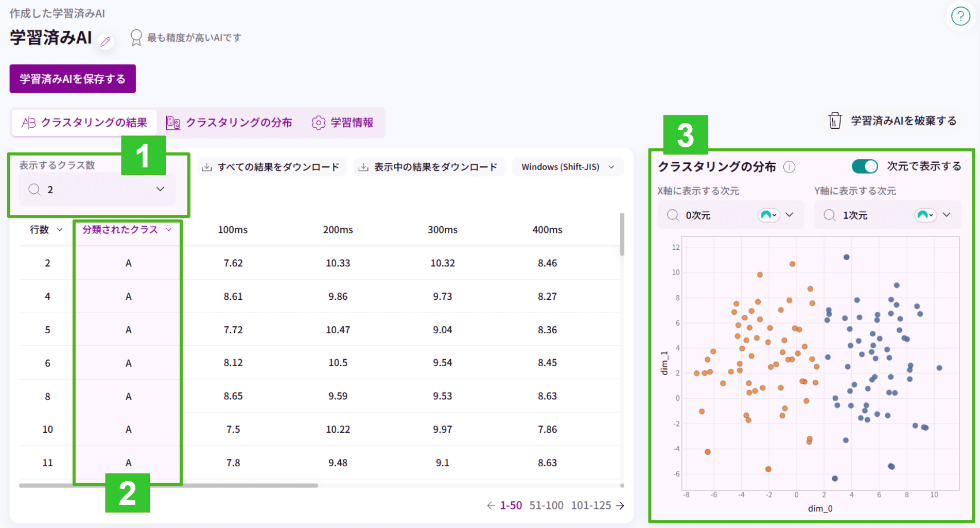Click すべての結果をダウンロード button
The width and height of the screenshot is (980, 528).
(x=271, y=167)
